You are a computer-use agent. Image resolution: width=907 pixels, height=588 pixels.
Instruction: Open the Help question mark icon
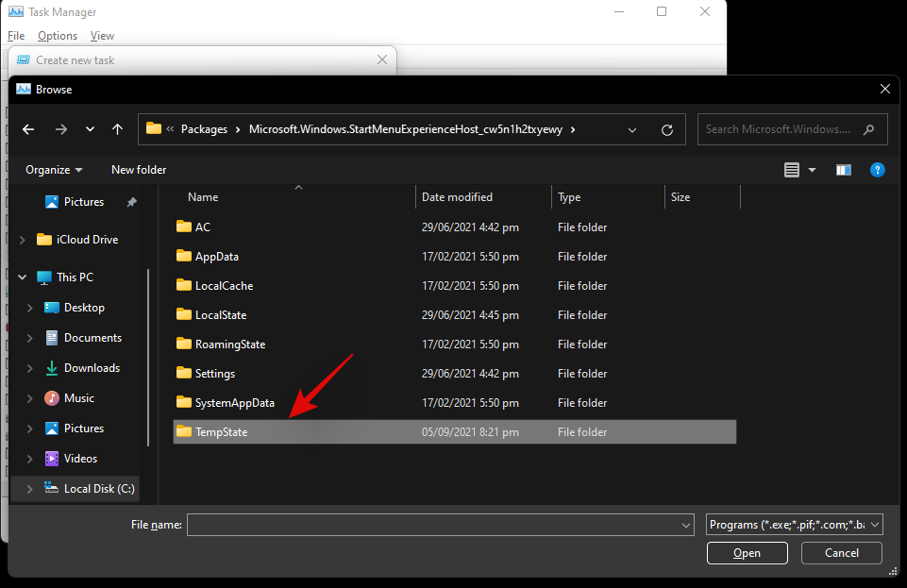pos(877,170)
